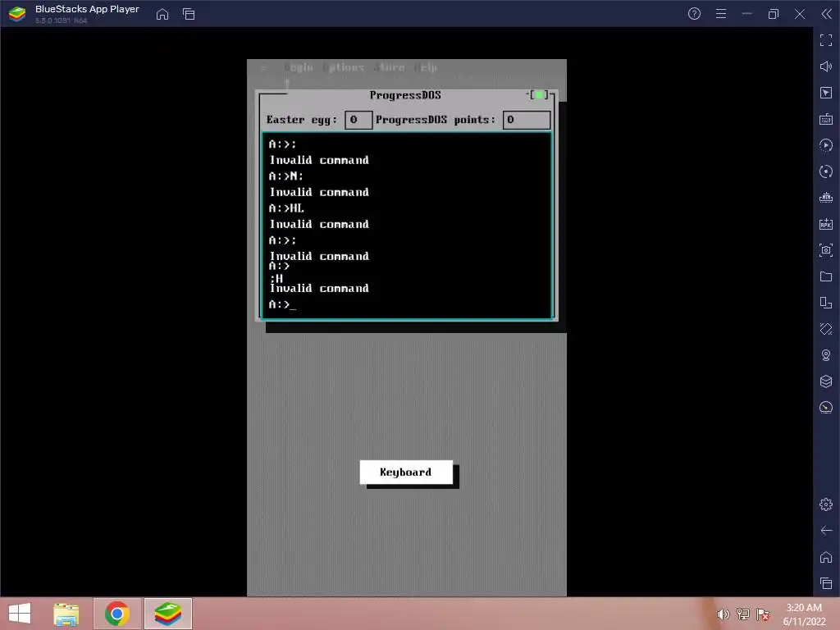
Task: Click the faded hamburger icon before Begin
Action: click(x=264, y=67)
